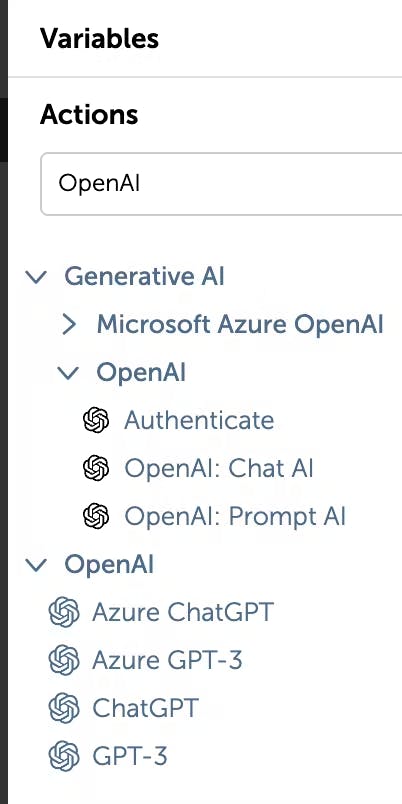Select the Actions panel heading

tap(89, 114)
